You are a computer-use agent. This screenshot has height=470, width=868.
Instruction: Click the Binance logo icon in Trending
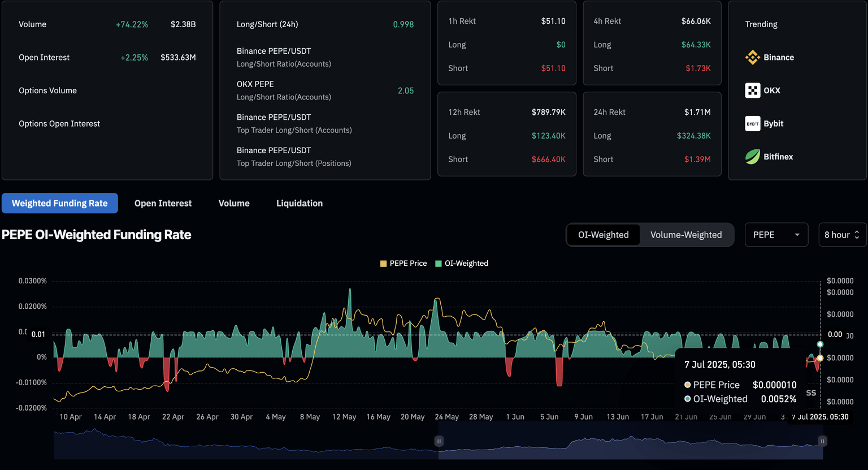(752, 57)
